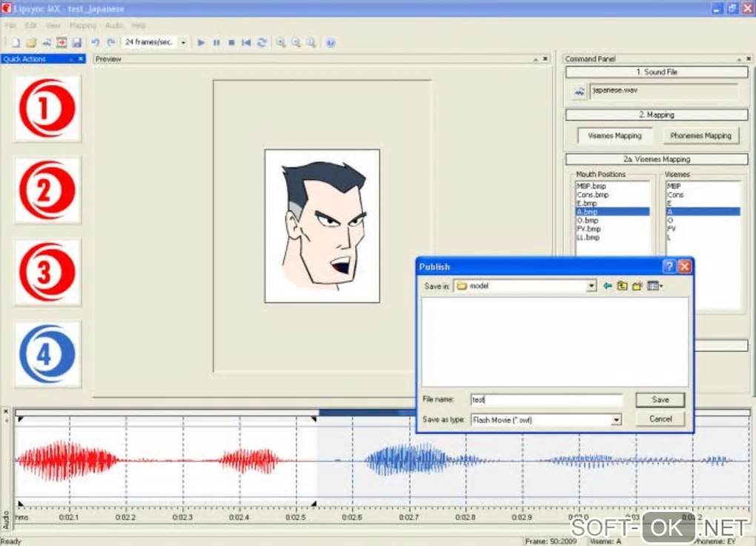The height and width of the screenshot is (546, 756).
Task: Expand the Save in folder dropdown
Action: coord(591,286)
